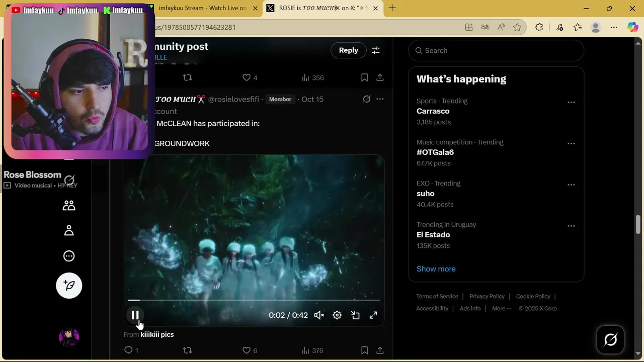Compose a new post button

tap(69, 286)
